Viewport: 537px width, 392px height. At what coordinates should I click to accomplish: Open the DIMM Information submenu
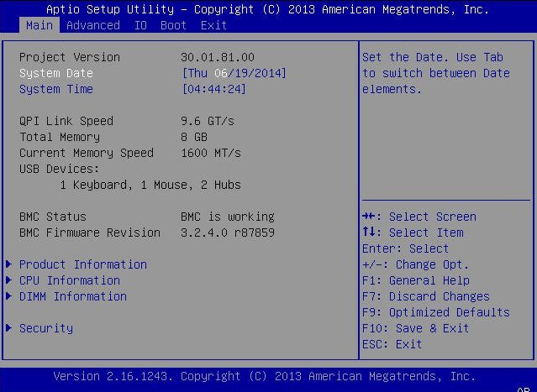click(73, 296)
